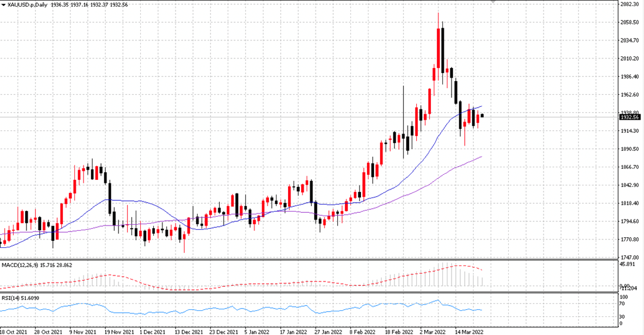Click the current price label 1932.56
The height and width of the screenshot is (335, 644).
point(630,117)
